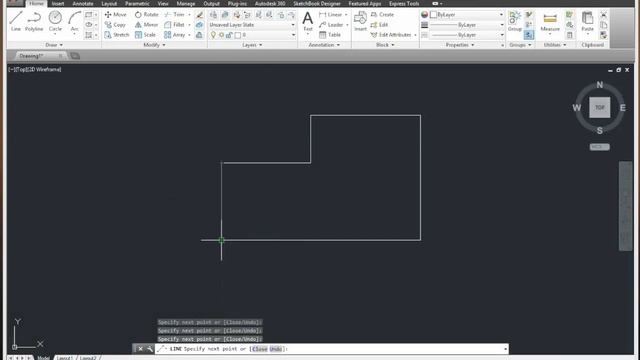Insert multiline Text annotation
The height and width of the screenshot is (360, 640).
[x=308, y=21]
